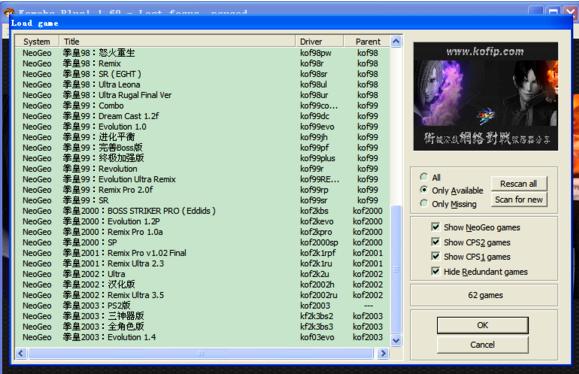Click the '62 games' count label

pos(485,295)
